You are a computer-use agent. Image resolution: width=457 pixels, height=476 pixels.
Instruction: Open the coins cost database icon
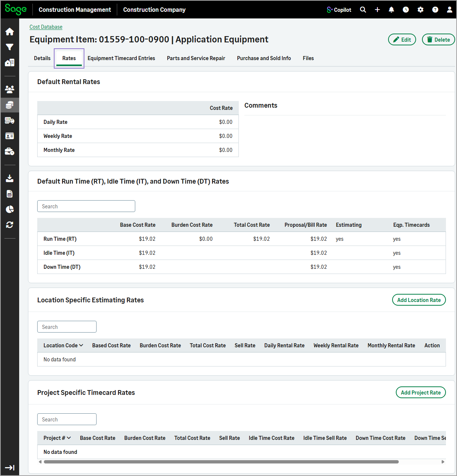click(10, 105)
